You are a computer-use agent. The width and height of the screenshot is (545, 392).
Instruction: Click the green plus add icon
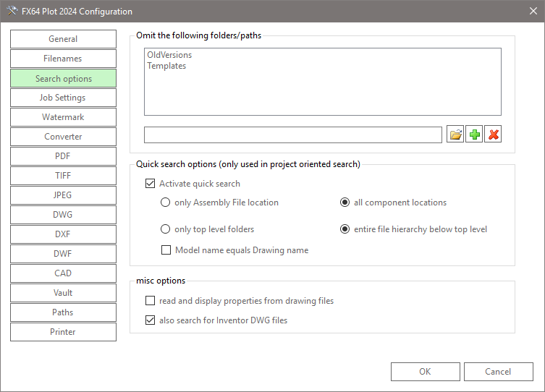(x=474, y=135)
